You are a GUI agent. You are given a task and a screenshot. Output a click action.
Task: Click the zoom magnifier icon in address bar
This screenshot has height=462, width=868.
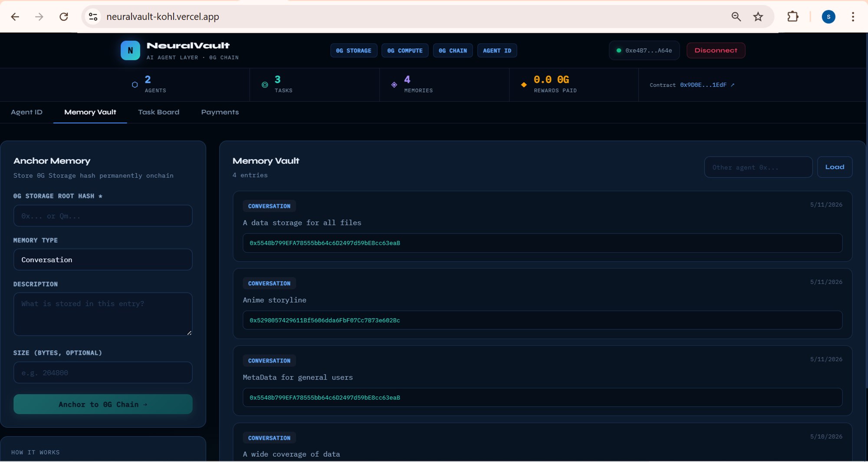coord(736,16)
